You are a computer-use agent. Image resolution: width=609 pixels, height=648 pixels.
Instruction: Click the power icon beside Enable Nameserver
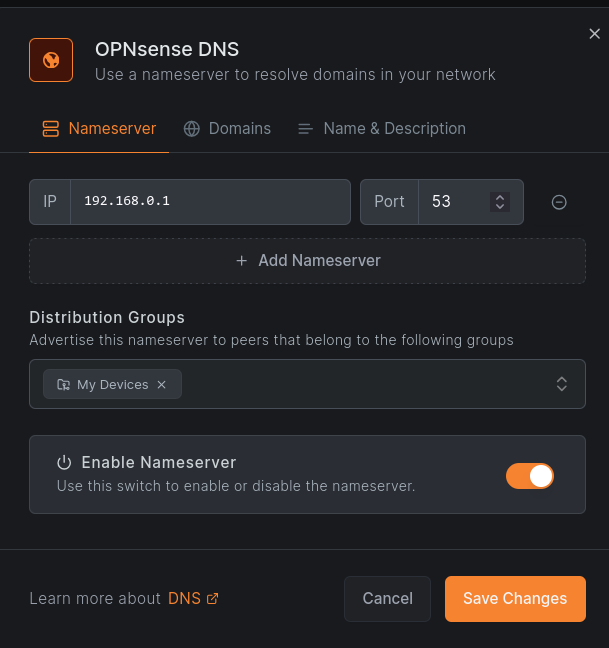pyautogui.click(x=64, y=462)
